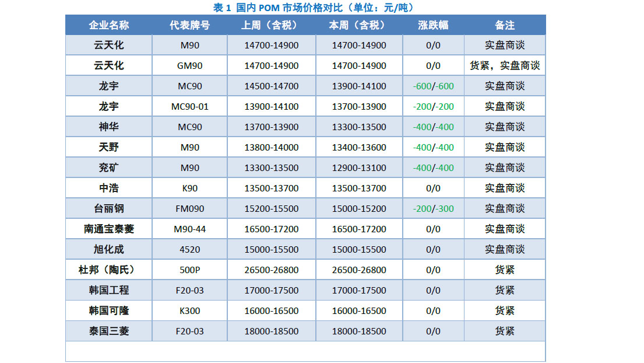This screenshot has width=644, height=363.
Task: Click the '韩国可隆' company cell
Action: (109, 310)
